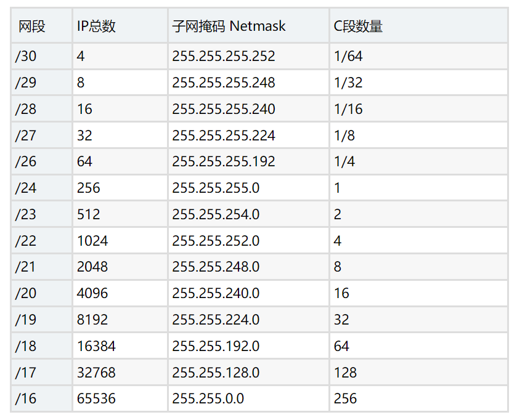Click the IP总数 column header
The height and width of the screenshot is (420, 517).
point(120,26)
